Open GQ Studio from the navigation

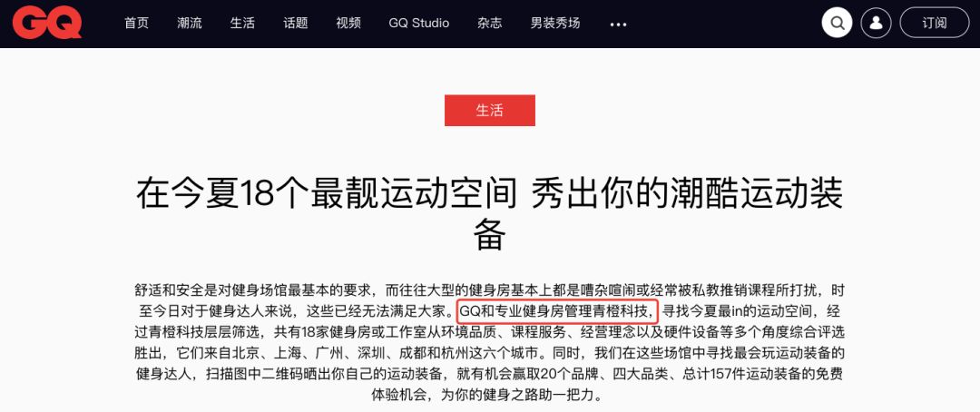click(x=418, y=24)
